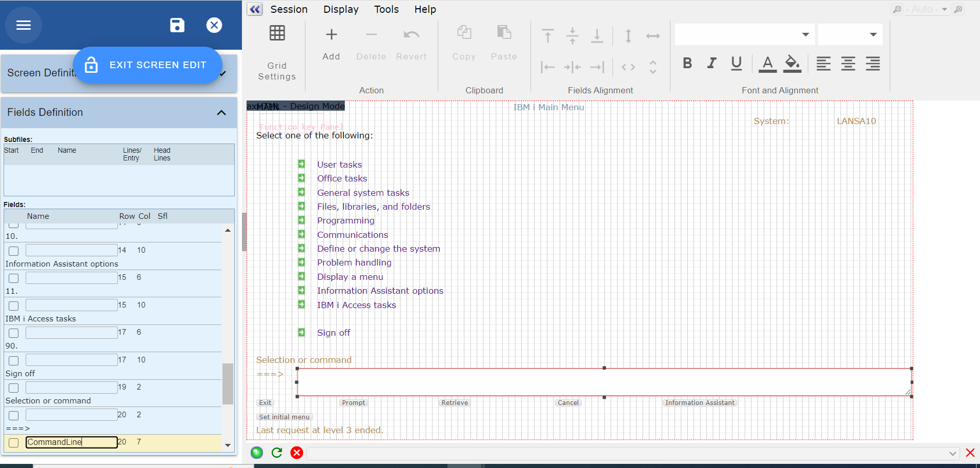The width and height of the screenshot is (980, 468).
Task: Tick checkbox for Sign off field
Action: coord(14,361)
